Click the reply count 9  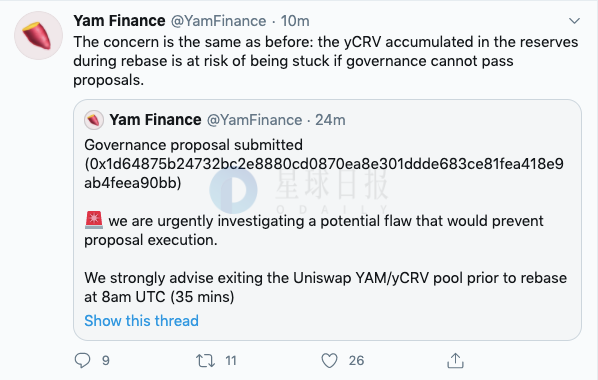[x=106, y=361]
